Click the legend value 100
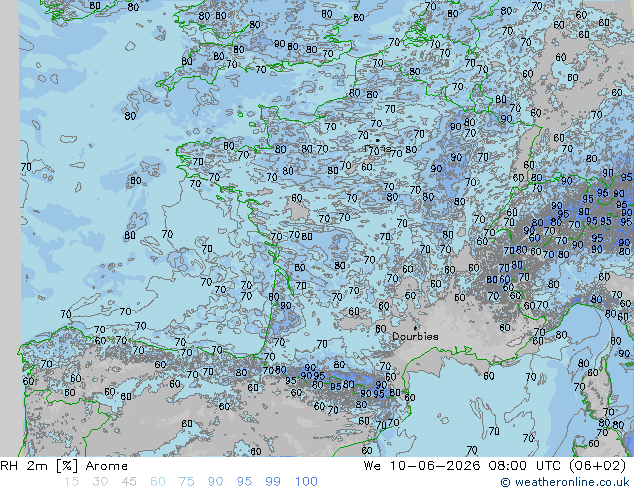634x490 pixels. (x=306, y=482)
